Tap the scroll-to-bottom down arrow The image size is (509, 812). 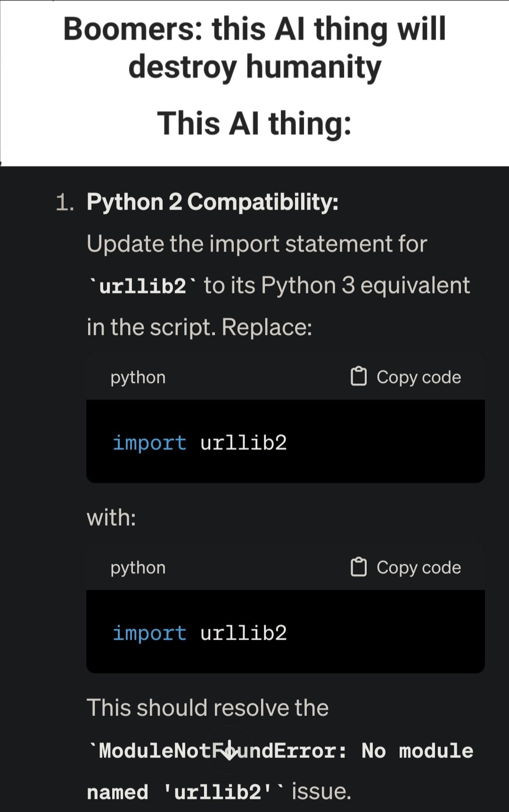tap(230, 750)
